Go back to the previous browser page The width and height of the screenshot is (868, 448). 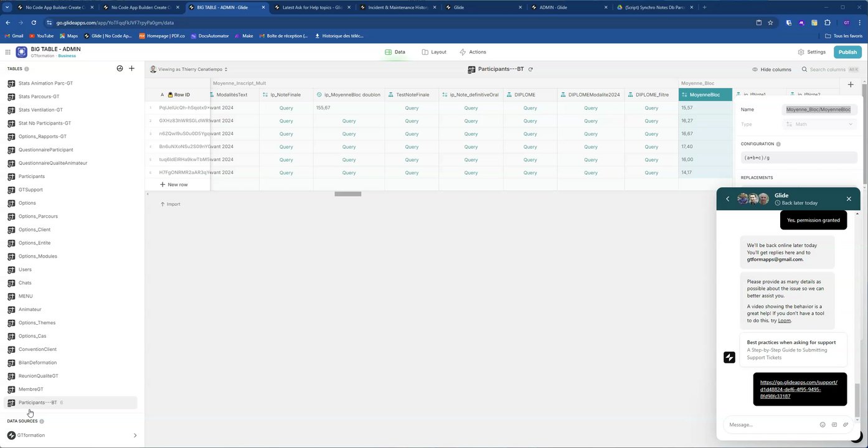8,22
